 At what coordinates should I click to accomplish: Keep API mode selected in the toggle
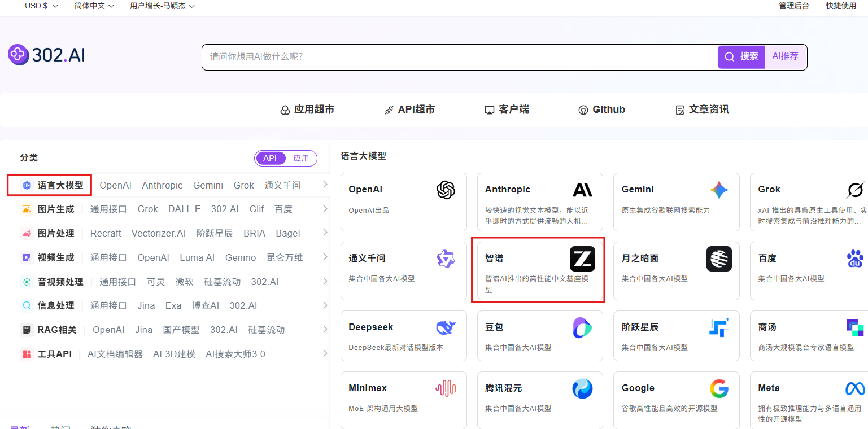[271, 158]
